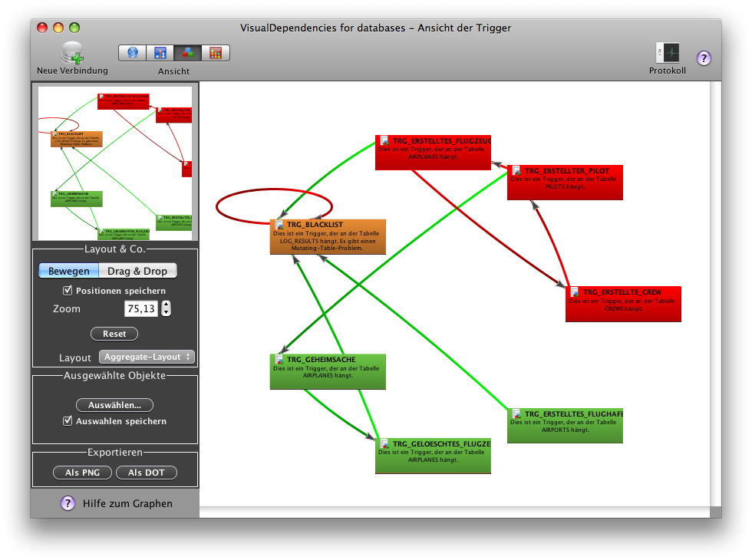Screen dimensions: 752x560
Task: Switch to Bewegen mode
Action: click(x=68, y=271)
